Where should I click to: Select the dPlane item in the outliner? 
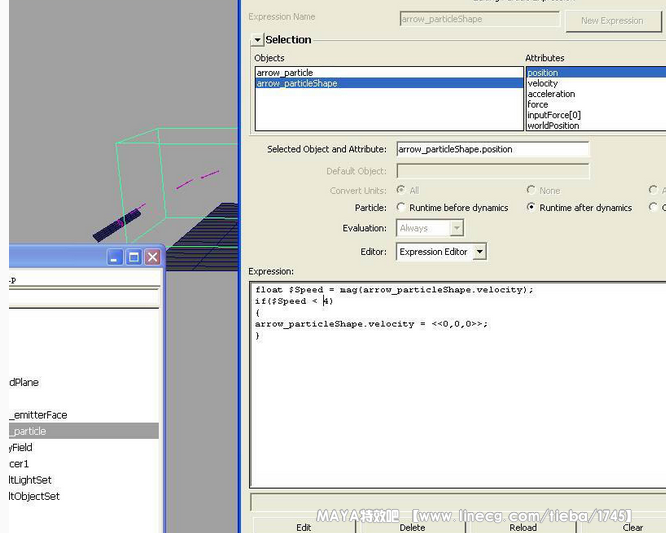click(24, 382)
